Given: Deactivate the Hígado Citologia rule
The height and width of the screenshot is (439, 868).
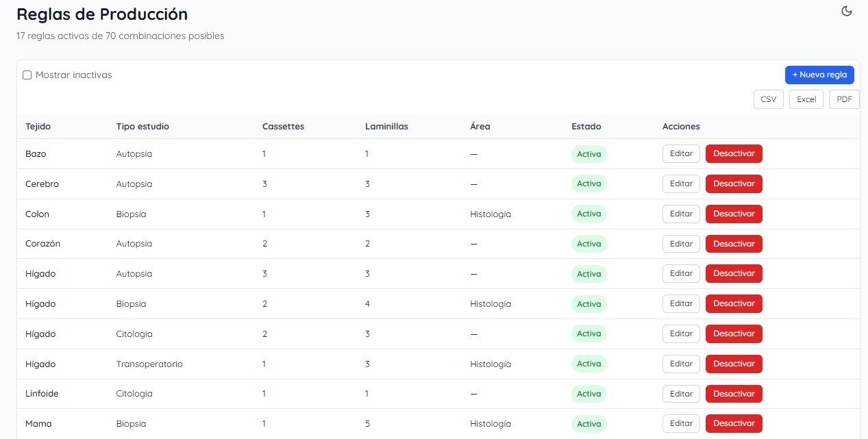Looking at the screenshot, I should [x=734, y=334].
